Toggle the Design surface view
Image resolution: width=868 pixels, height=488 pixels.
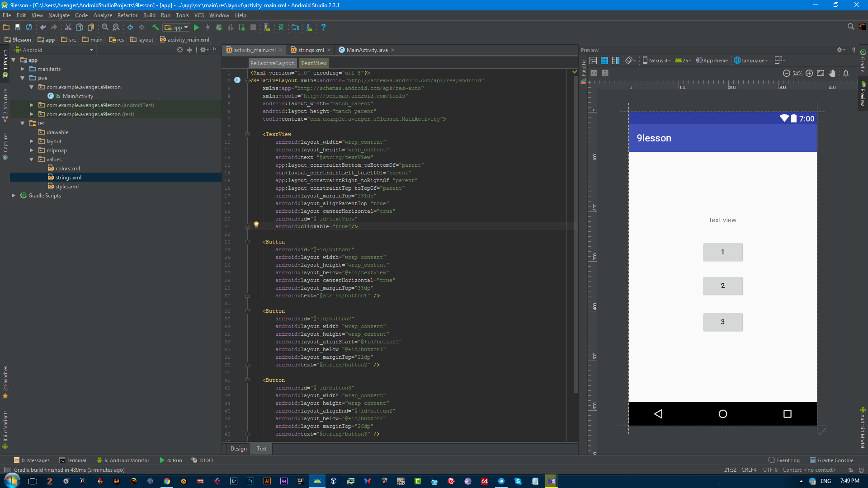click(x=593, y=61)
